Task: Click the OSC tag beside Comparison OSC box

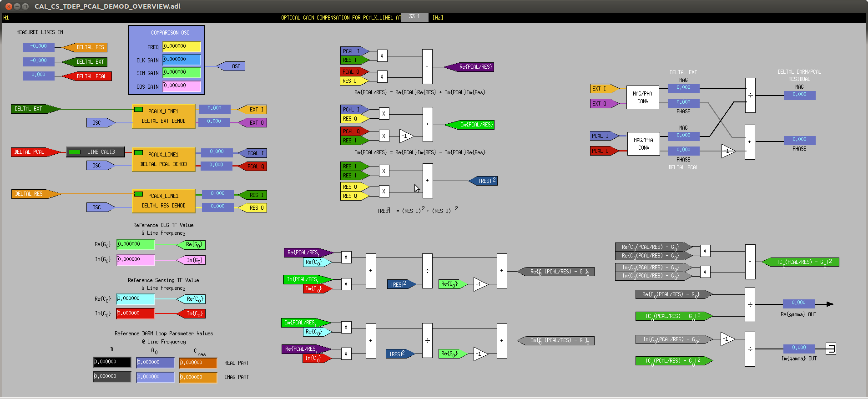Action: point(231,66)
